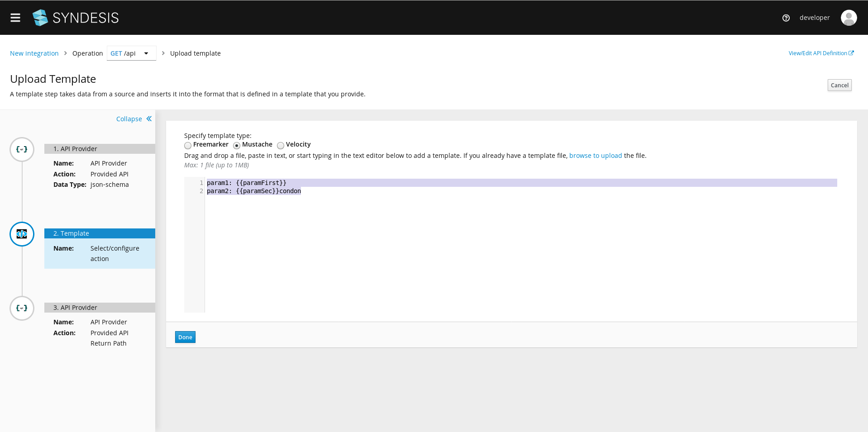The image size is (868, 432).
Task: Enable the Velocity template type
Action: [281, 145]
